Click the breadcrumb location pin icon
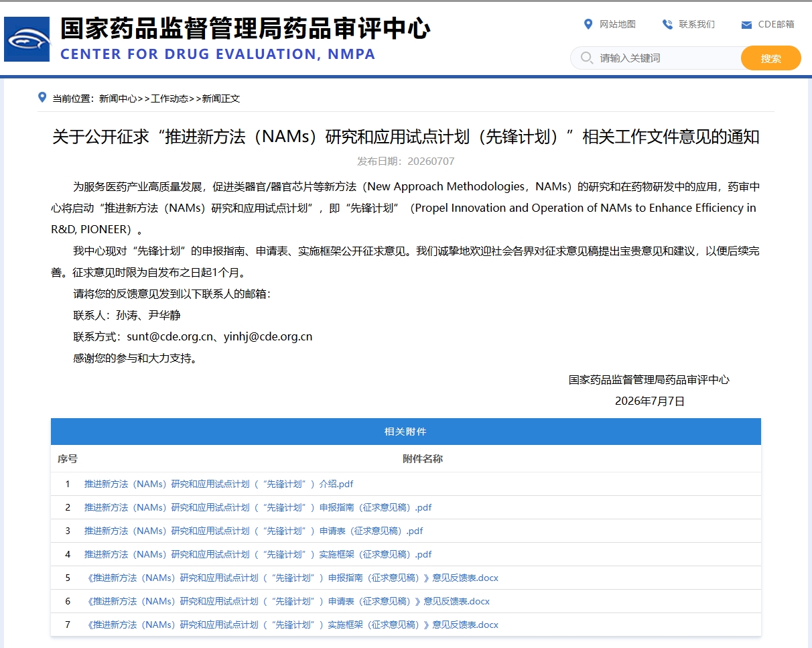This screenshot has height=648, width=812. (x=42, y=98)
